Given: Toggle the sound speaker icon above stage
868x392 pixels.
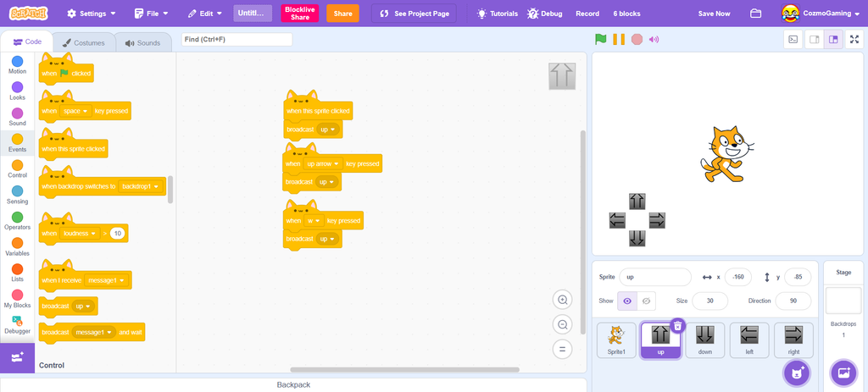Looking at the screenshot, I should pos(654,39).
